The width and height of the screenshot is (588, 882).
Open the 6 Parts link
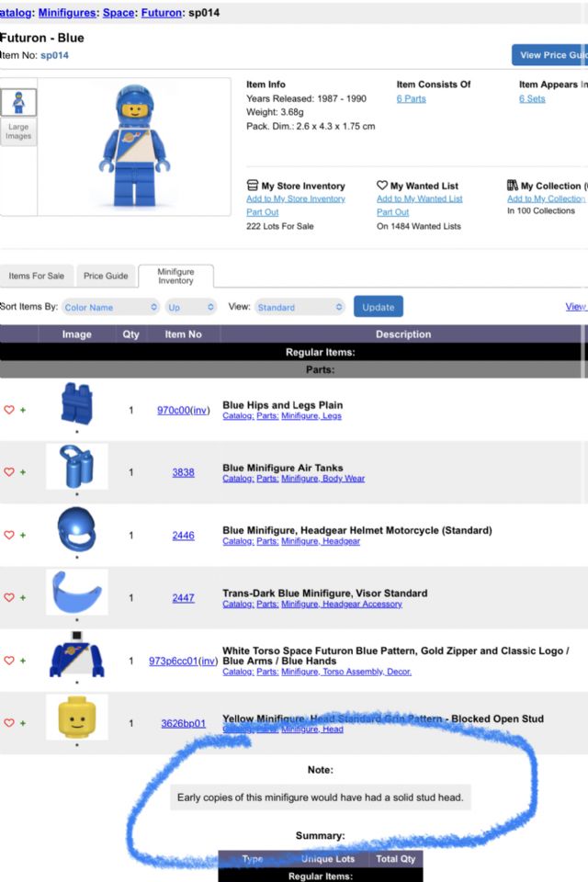pyautogui.click(x=411, y=99)
